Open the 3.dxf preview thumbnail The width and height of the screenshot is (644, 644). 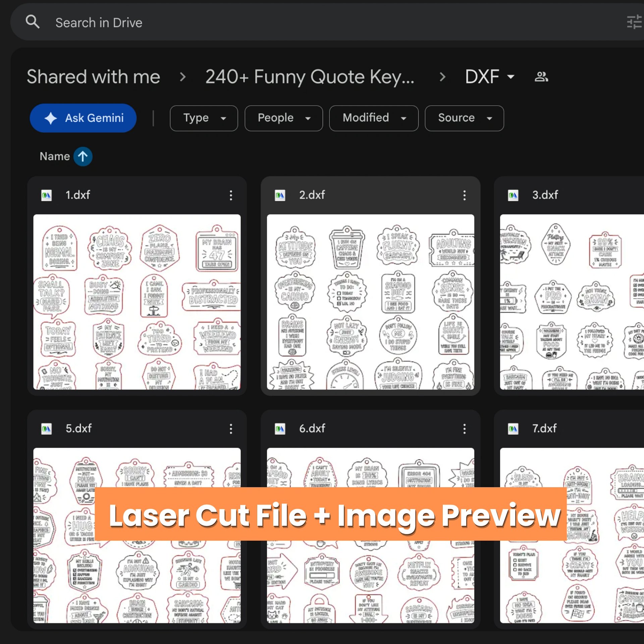[x=572, y=302]
